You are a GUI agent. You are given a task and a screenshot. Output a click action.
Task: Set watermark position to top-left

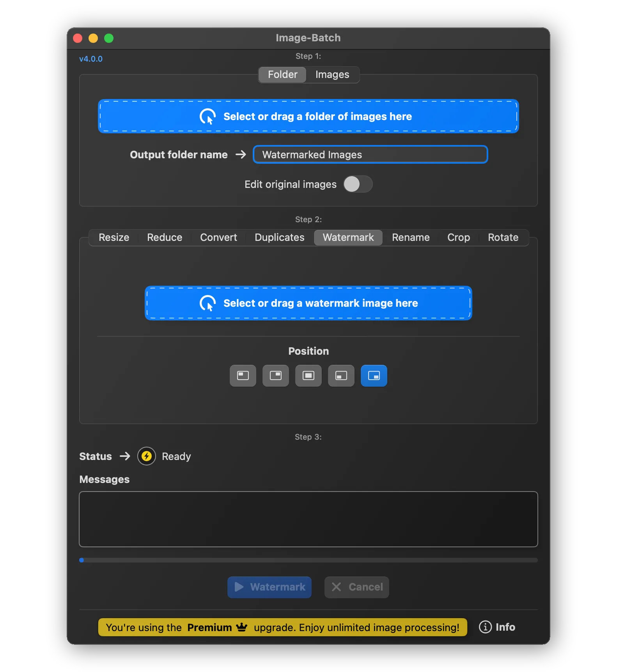pyautogui.click(x=243, y=376)
